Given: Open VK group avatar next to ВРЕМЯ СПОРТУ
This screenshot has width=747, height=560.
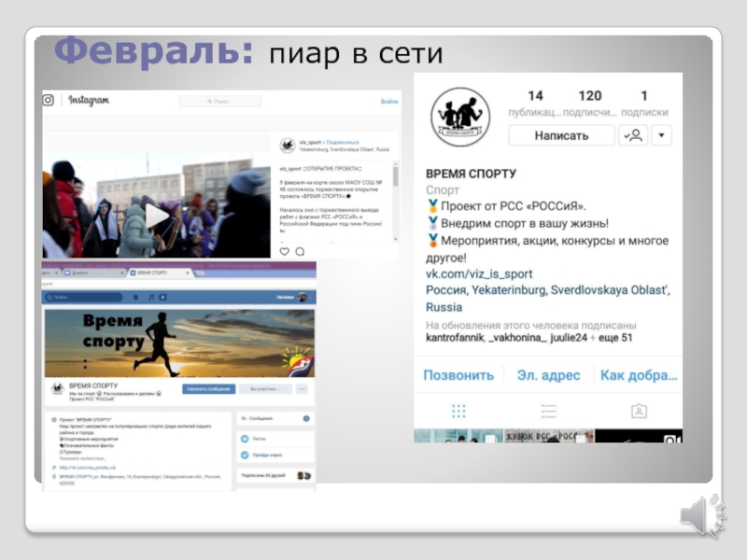Looking at the screenshot, I should coord(58,388).
